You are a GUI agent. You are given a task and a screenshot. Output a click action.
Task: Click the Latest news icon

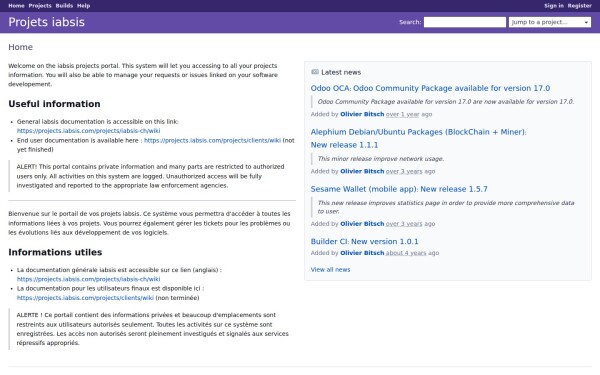(315, 72)
